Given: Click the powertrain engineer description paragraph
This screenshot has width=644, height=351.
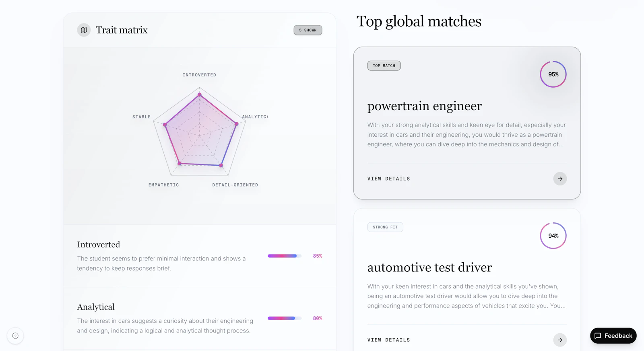Looking at the screenshot, I should pos(466,135).
